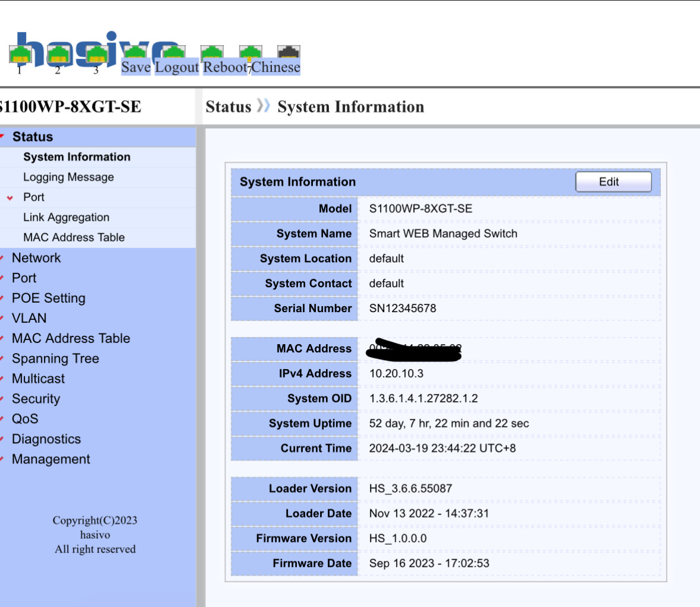The image size is (700, 607).
Task: Click the 'MAC Address' row label
Action: coord(314,349)
